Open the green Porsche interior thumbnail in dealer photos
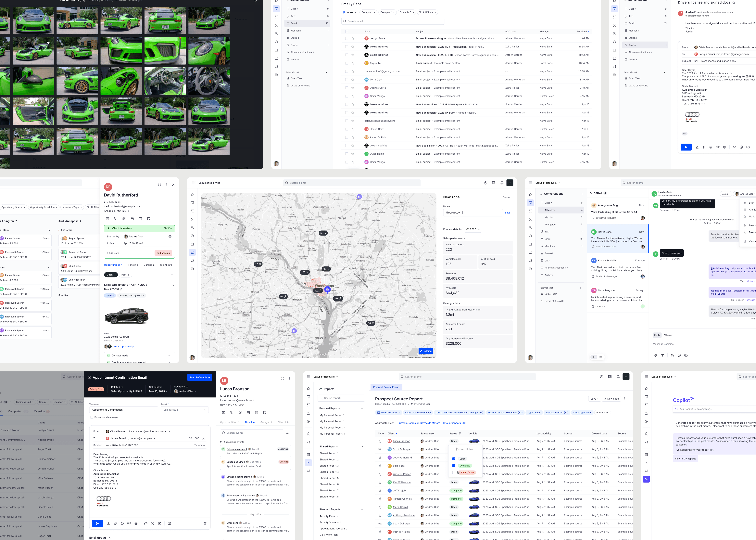 pyautogui.click(x=165, y=81)
